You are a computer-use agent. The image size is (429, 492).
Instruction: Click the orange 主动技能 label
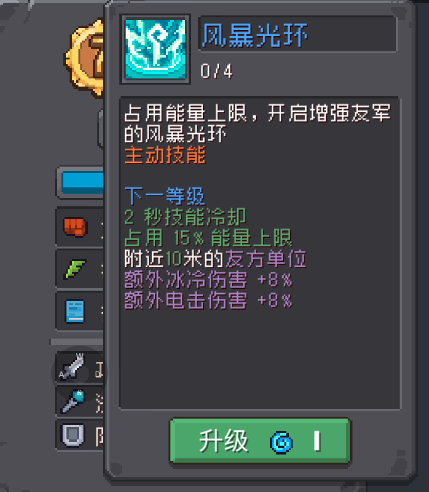coord(165,155)
